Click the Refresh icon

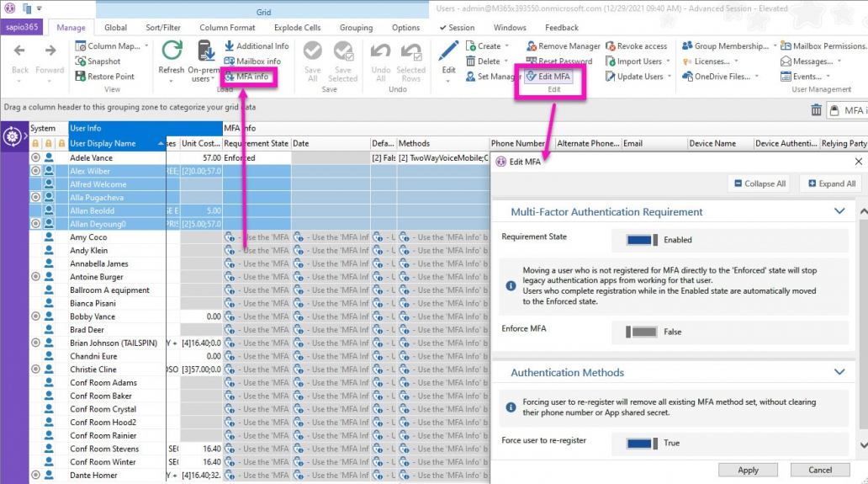point(172,51)
